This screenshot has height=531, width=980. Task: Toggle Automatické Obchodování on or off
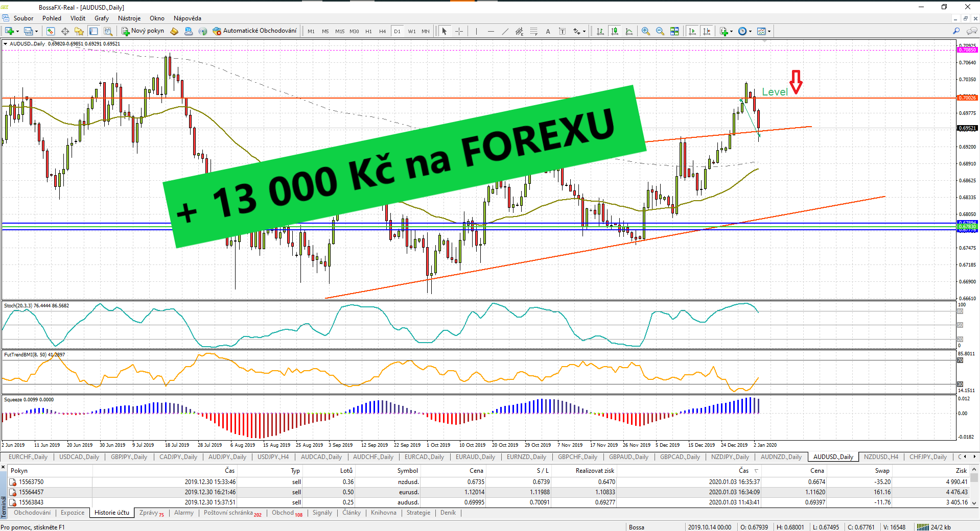[x=254, y=31]
